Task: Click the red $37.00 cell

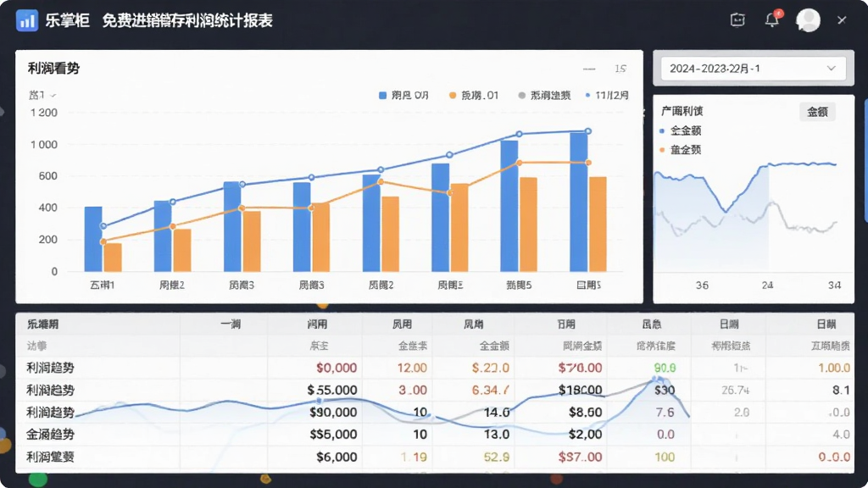Action: pyautogui.click(x=580, y=457)
